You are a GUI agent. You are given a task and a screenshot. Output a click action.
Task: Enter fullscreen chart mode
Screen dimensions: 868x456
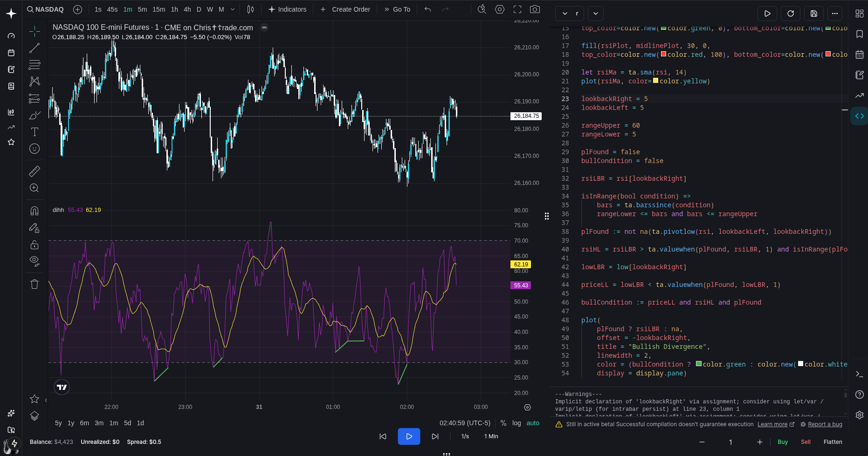[517, 9]
